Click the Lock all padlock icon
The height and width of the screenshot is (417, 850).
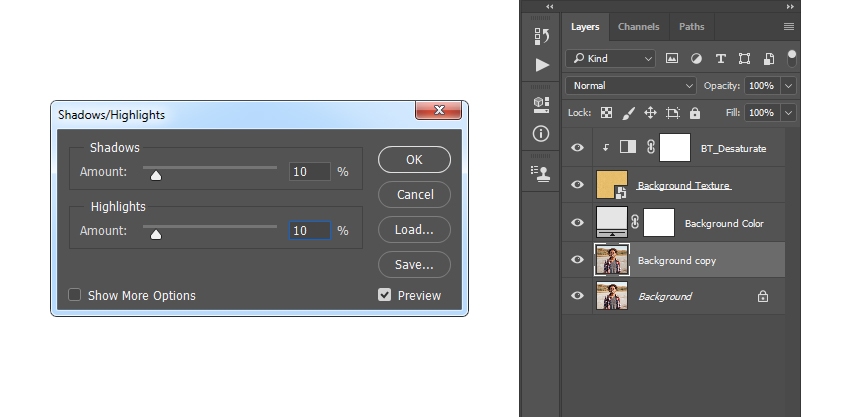coord(695,113)
